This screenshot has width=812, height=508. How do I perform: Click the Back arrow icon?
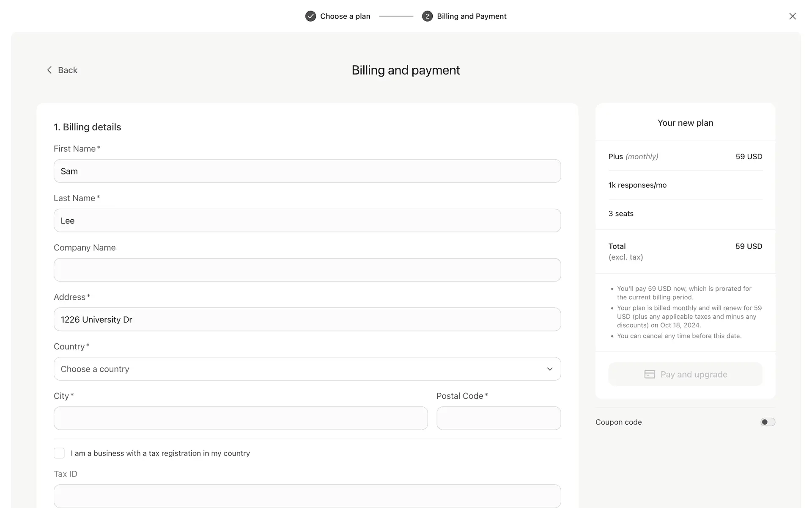coord(49,70)
